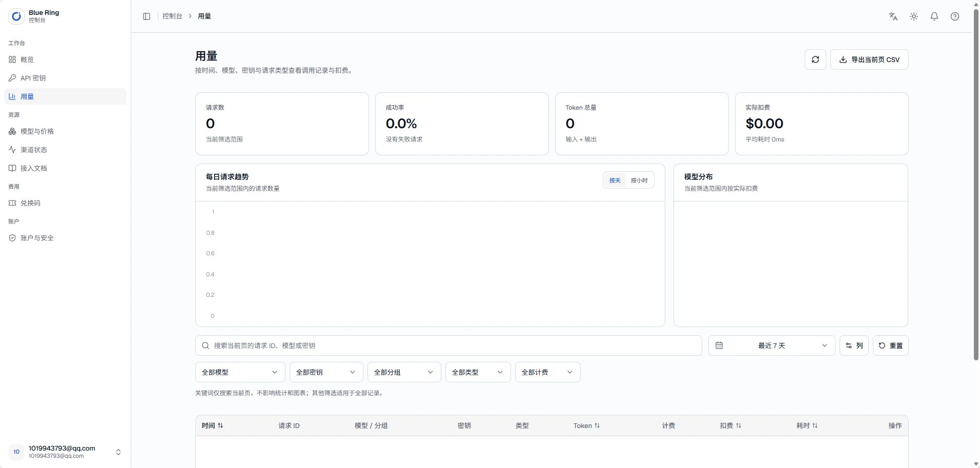Open the 全部模型 filter dropdown
Viewport: 980px width, 468px height.
240,372
